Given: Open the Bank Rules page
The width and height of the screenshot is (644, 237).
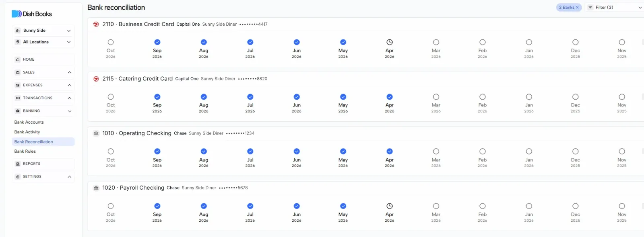Looking at the screenshot, I should click(x=25, y=151).
